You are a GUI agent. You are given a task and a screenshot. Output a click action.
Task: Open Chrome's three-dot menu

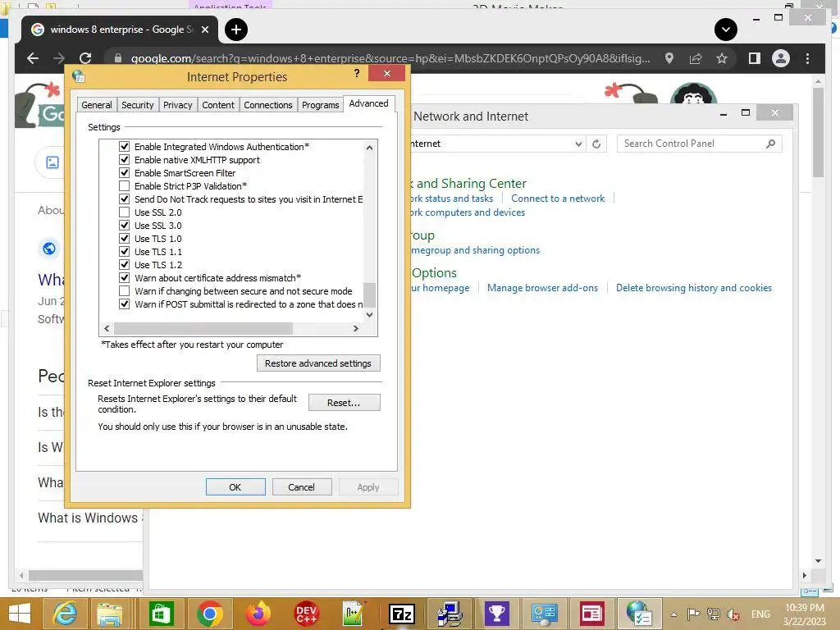pyautogui.click(x=807, y=58)
